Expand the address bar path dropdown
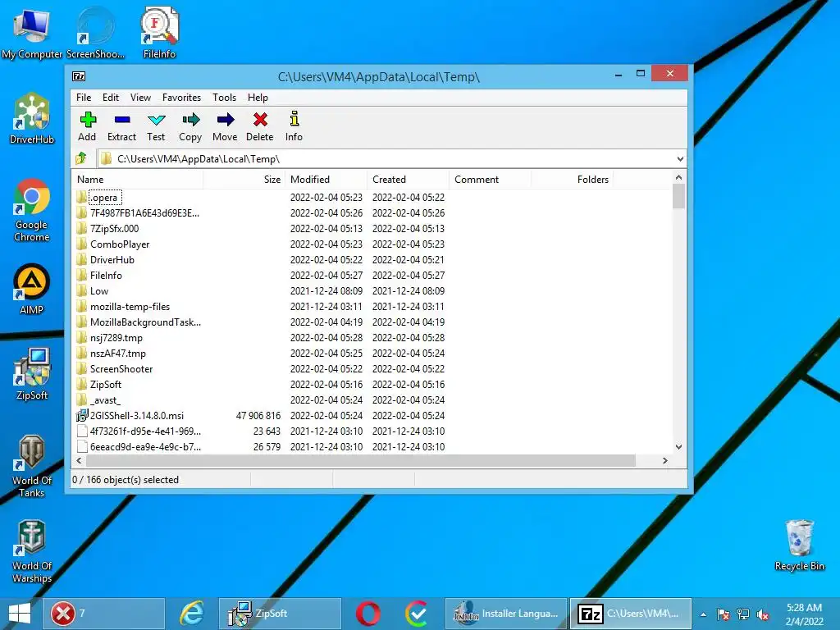This screenshot has height=630, width=840. tap(680, 159)
